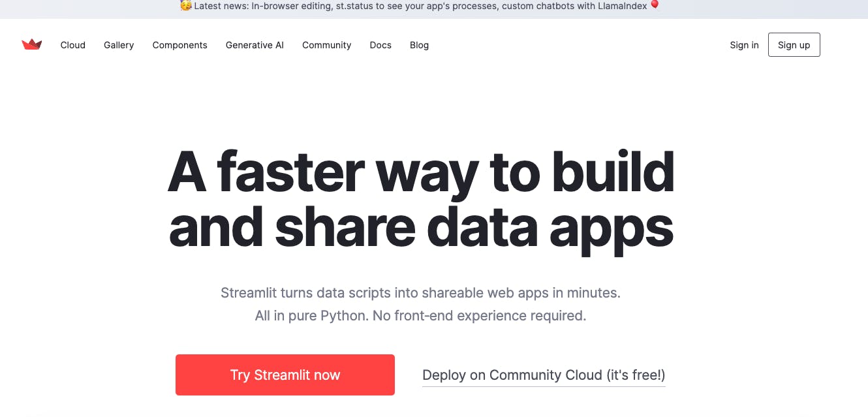Open the Latest news announcement banner
This screenshot has height=417, width=868.
pos(420,7)
